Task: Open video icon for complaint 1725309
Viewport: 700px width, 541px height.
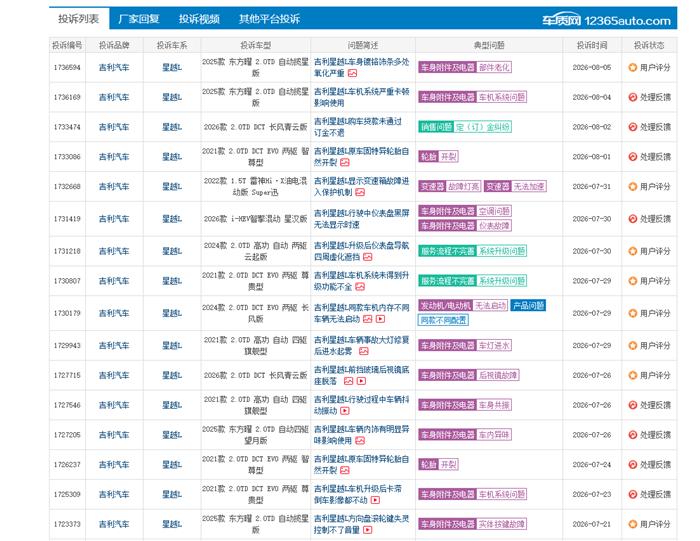Action: click(x=375, y=500)
